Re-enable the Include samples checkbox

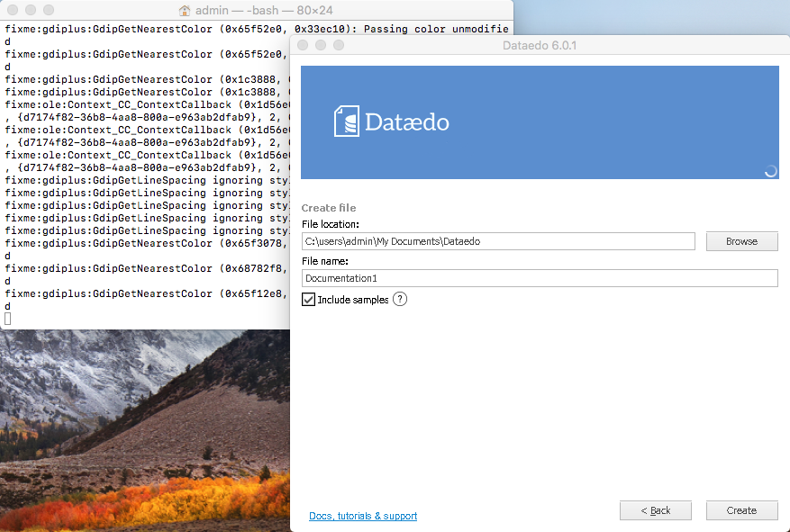coord(307,299)
